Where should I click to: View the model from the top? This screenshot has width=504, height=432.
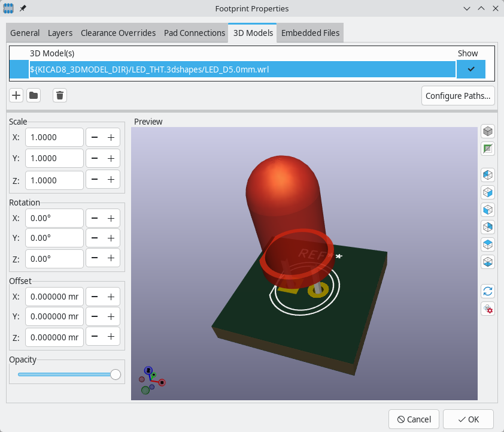[488, 244]
